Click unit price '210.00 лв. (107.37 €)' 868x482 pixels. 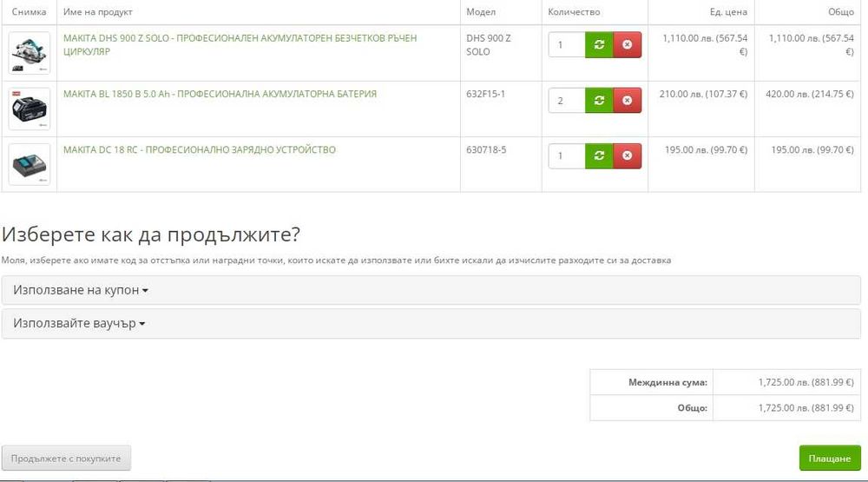pos(703,94)
